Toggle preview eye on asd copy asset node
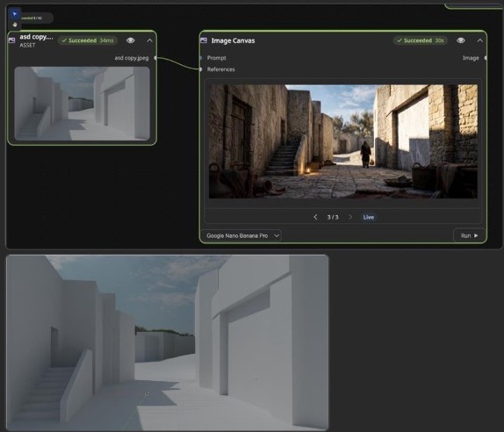Screen dimensions: 504x432 click(x=131, y=40)
